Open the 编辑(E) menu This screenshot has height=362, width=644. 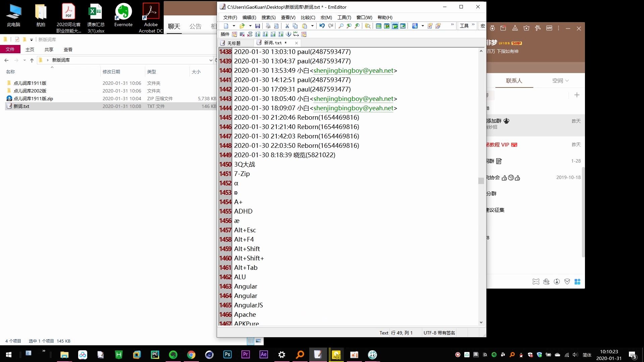coord(249,17)
